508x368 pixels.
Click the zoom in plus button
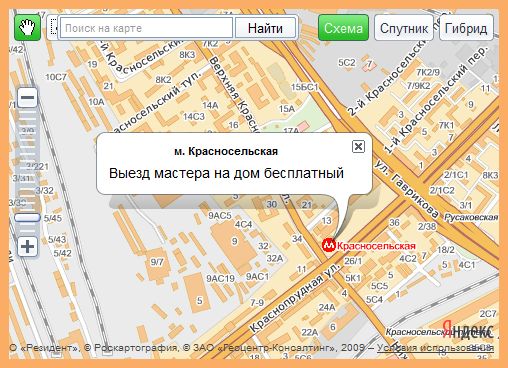(27, 247)
